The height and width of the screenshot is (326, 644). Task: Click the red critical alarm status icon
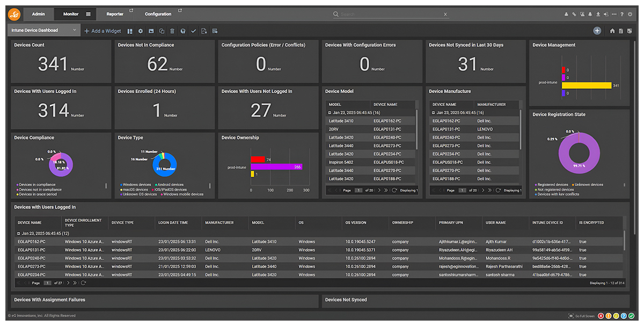601,316
